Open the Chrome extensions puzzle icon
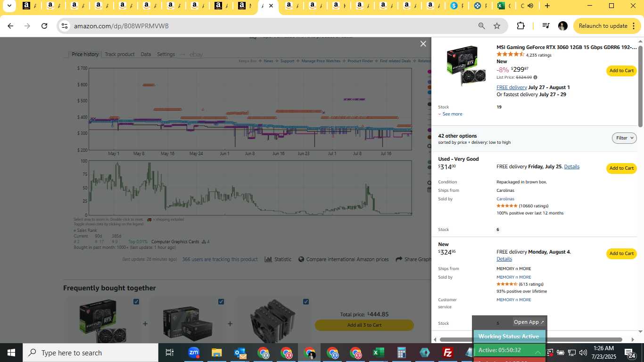 tap(520, 26)
